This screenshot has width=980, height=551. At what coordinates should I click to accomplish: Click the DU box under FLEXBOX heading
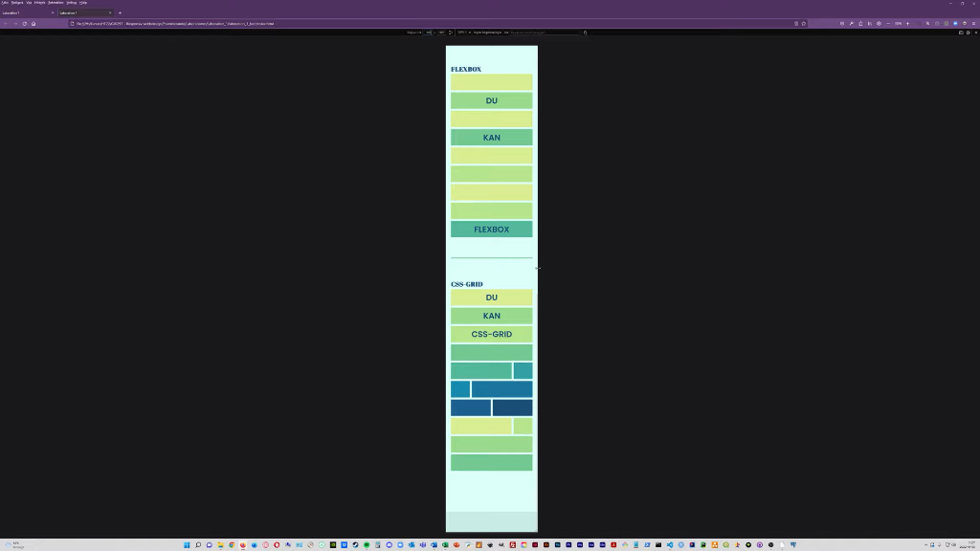point(492,100)
